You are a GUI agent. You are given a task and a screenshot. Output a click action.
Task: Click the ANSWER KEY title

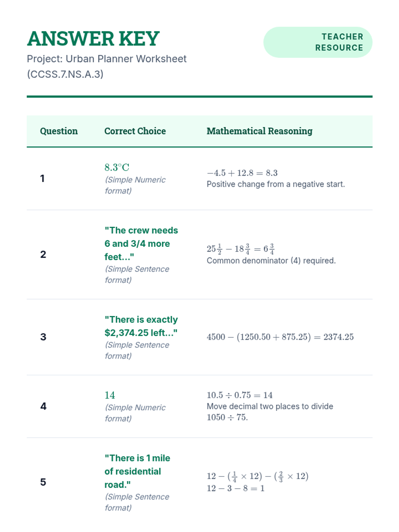point(93,39)
